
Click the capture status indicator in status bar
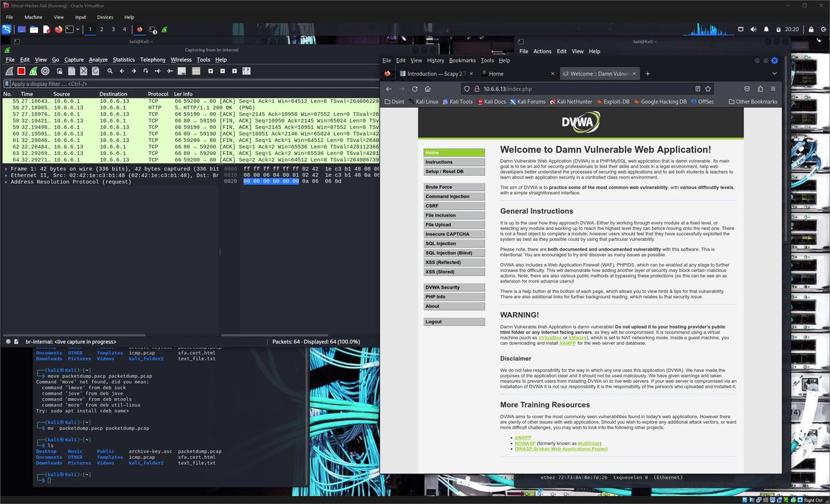click(8, 342)
